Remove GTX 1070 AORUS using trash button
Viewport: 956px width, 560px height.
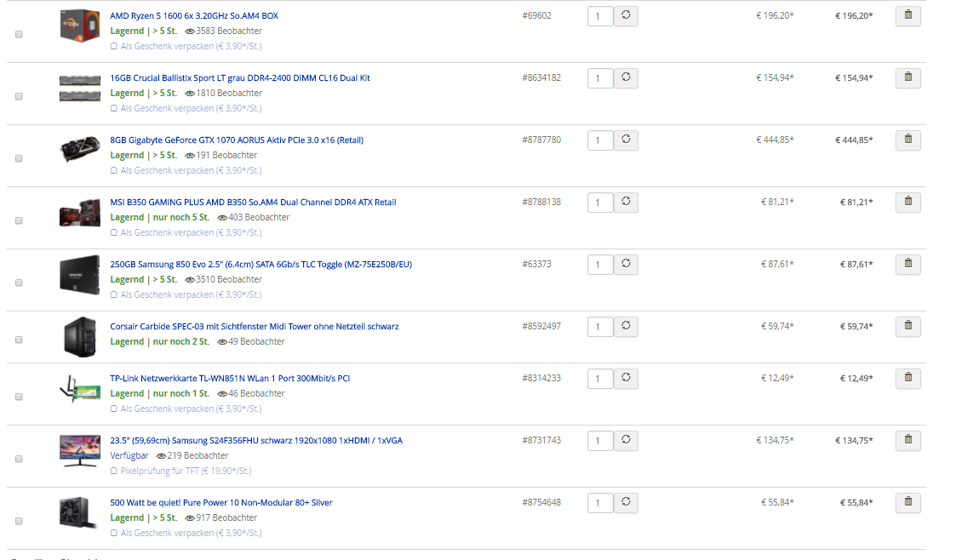(x=907, y=140)
